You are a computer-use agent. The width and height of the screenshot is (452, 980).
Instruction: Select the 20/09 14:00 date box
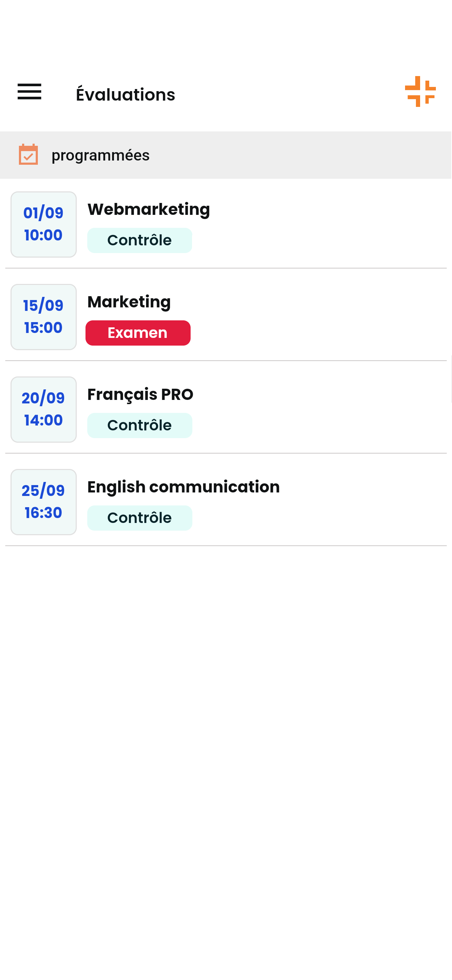43,409
